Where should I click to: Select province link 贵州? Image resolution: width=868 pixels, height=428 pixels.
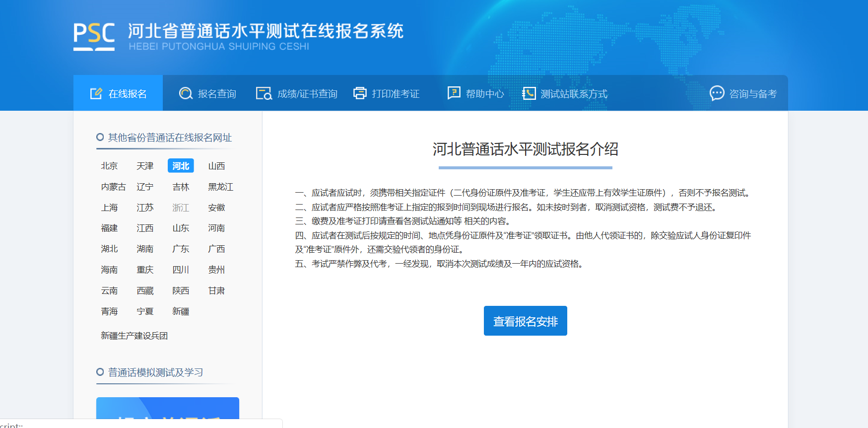216,270
